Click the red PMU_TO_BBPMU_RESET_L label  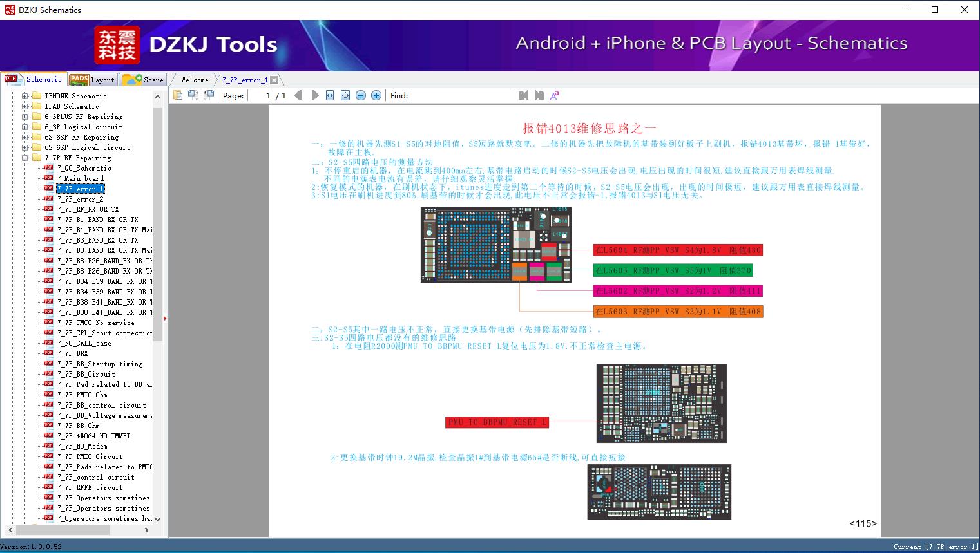click(497, 422)
